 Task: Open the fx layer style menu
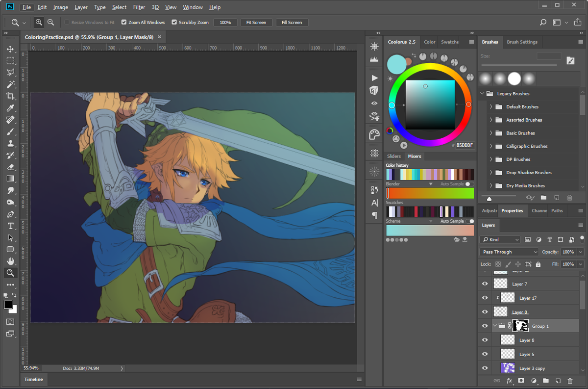(509, 381)
